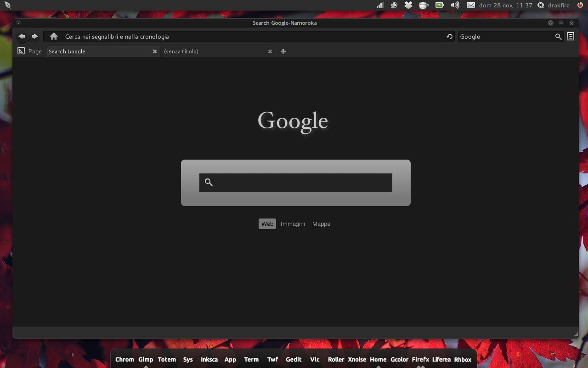This screenshot has height=368, width=588.
Task: Open a new tab with the plus icon
Action: point(283,52)
